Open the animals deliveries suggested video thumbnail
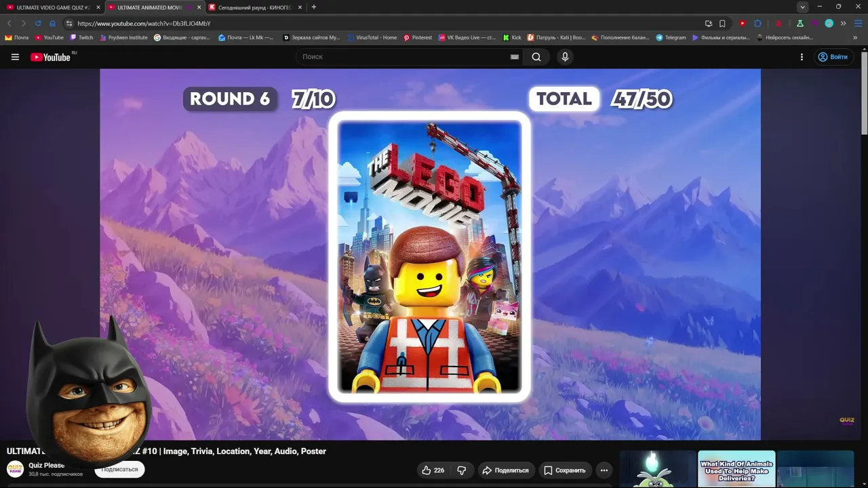The height and width of the screenshot is (488, 868). [736, 469]
